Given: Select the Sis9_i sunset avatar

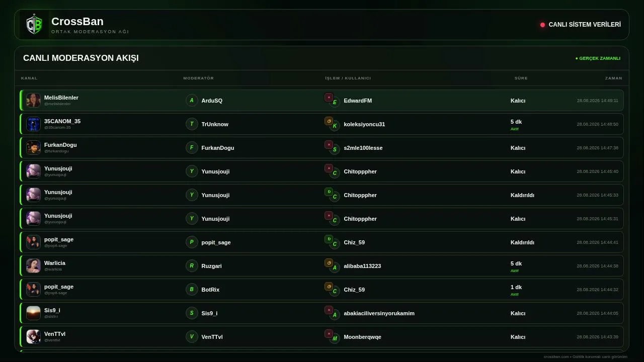Looking at the screenshot, I should pos(33,313).
